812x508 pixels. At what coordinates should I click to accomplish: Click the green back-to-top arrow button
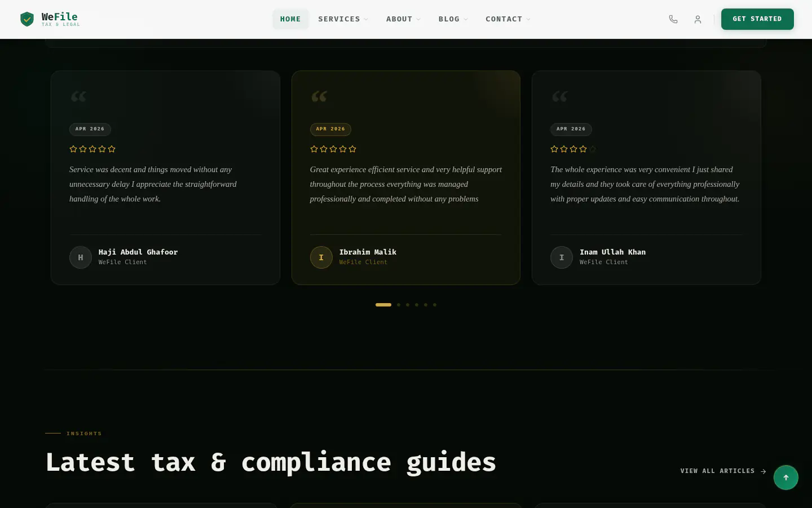(785, 478)
